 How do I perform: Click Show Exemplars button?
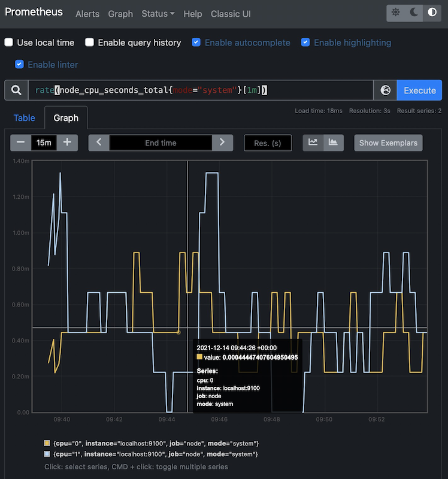coord(388,143)
